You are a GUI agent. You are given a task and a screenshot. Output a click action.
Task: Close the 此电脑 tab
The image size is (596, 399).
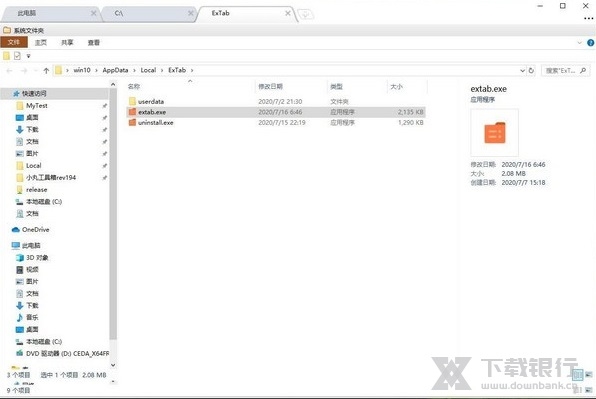94,13
